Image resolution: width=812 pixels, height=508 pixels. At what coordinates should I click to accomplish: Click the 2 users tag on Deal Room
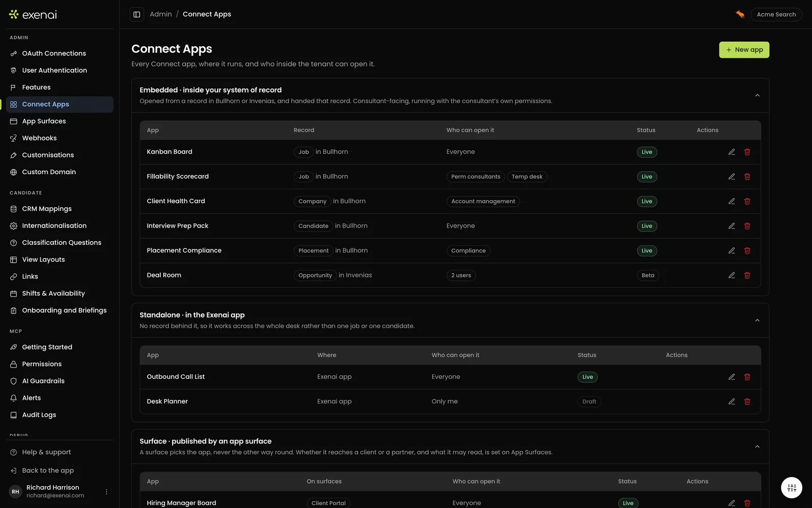click(461, 275)
